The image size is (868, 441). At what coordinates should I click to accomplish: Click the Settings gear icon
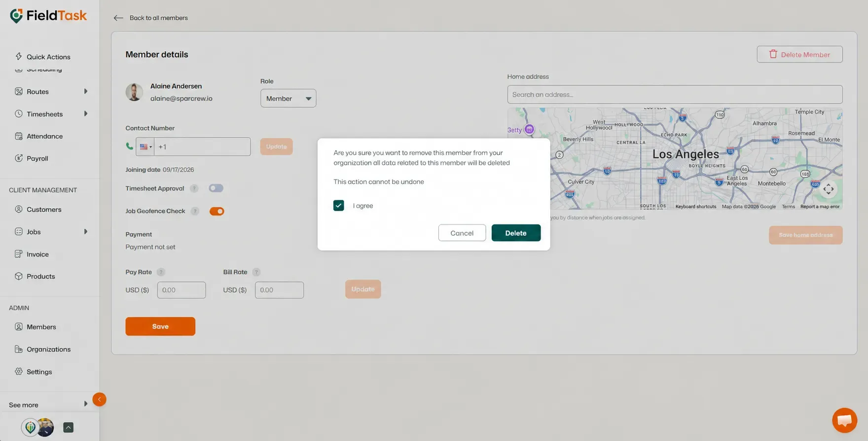19,371
